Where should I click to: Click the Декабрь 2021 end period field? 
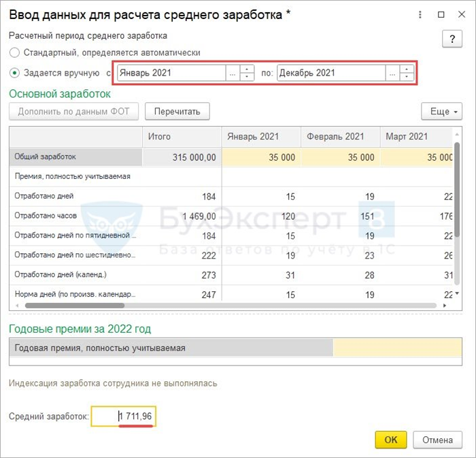[x=331, y=73]
